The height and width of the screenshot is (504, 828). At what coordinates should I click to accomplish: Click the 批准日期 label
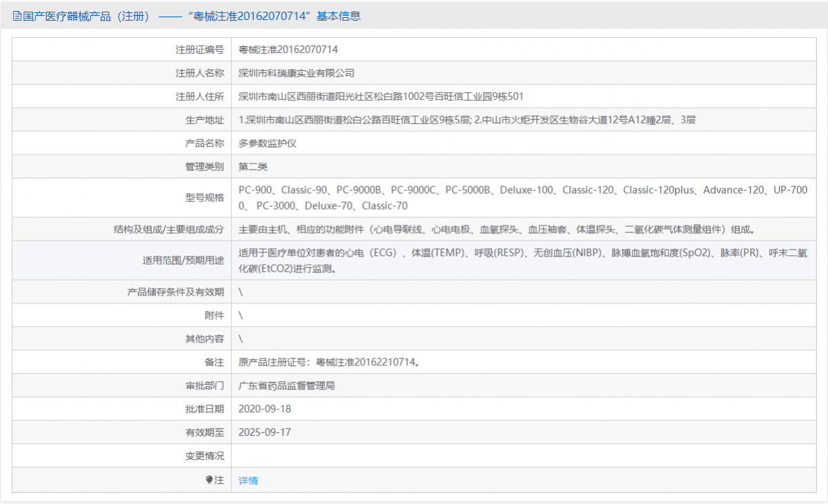pos(205,409)
